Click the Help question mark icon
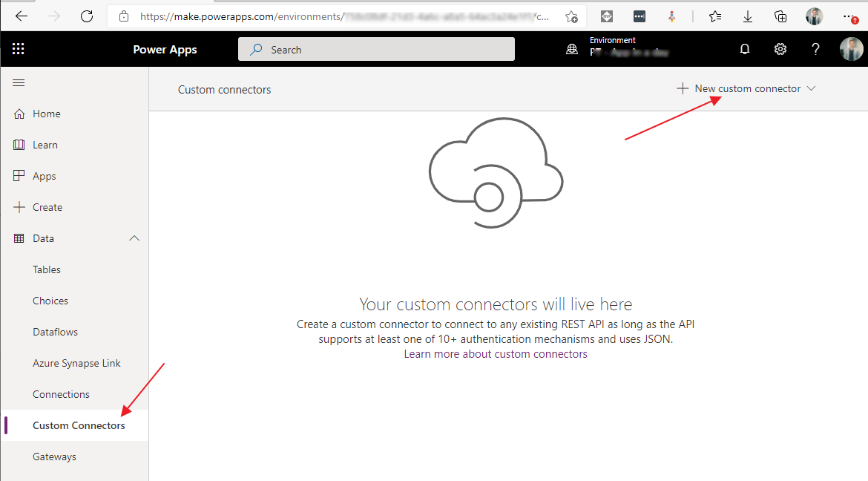 pos(816,49)
